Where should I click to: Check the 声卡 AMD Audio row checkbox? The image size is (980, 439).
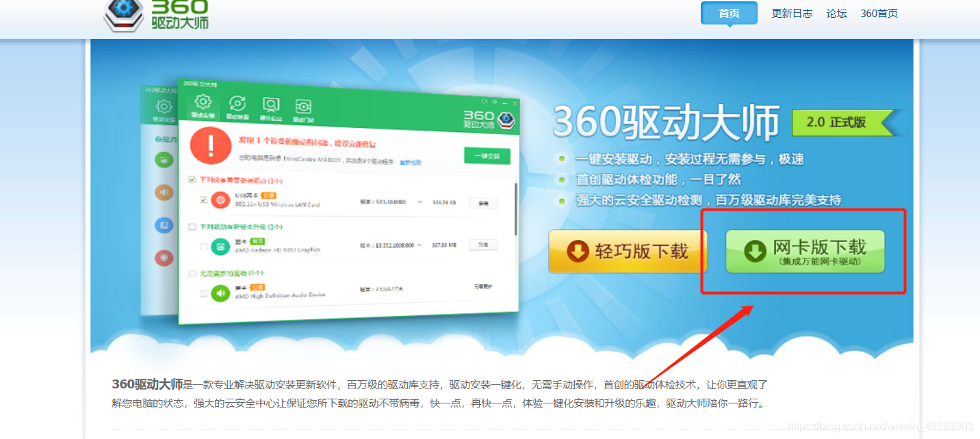203,293
